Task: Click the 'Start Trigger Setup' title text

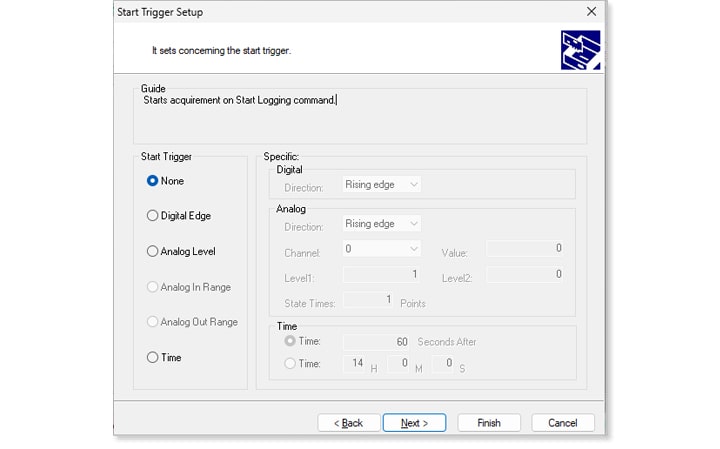Action: coord(160,12)
